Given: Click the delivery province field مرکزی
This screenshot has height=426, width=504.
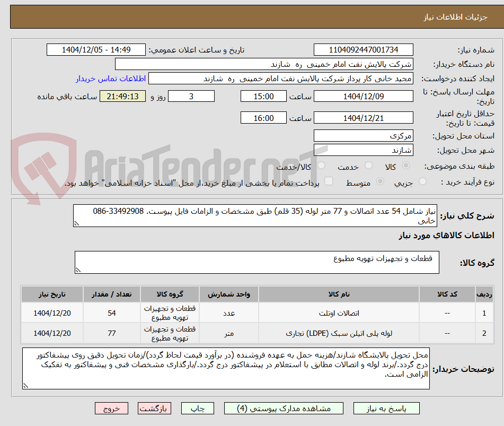Looking at the screenshot, I should click(x=363, y=136).
